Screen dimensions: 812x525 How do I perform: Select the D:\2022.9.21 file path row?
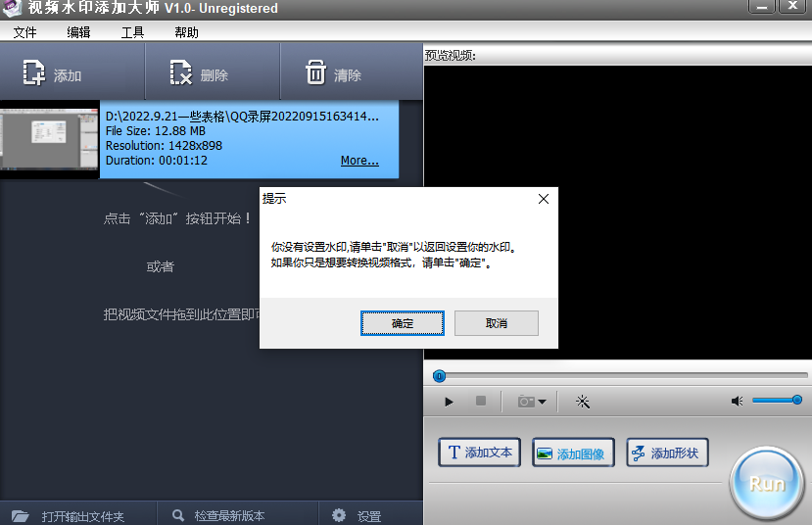[242, 116]
